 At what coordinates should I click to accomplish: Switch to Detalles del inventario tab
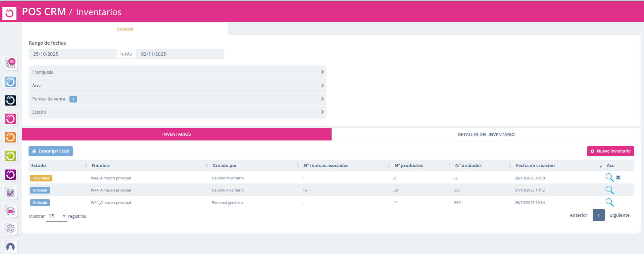pos(486,134)
